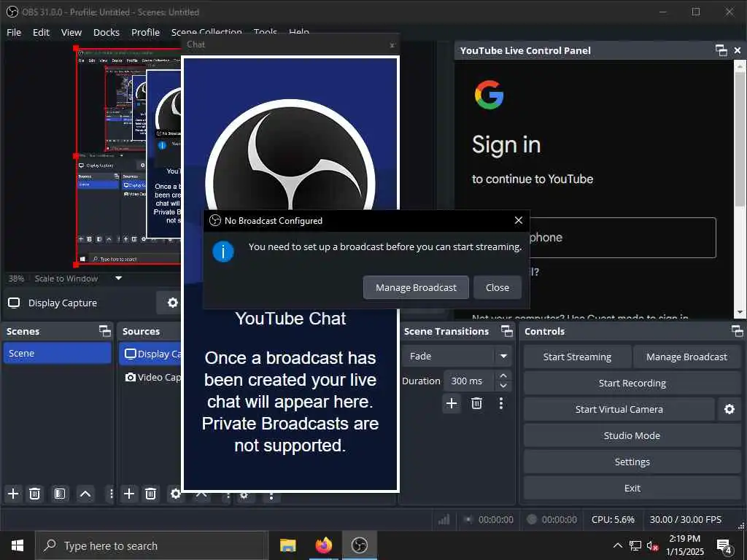Image resolution: width=747 pixels, height=560 pixels.
Task: Click the preview canvas display capture
Action: click(128, 156)
